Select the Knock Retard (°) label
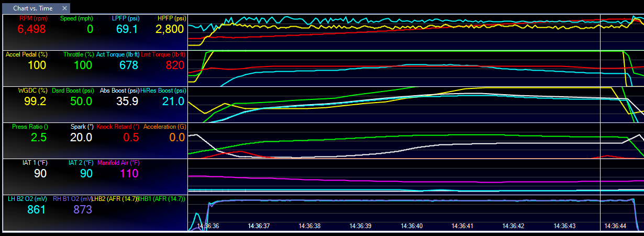This screenshot has width=644, height=236. pos(118,127)
